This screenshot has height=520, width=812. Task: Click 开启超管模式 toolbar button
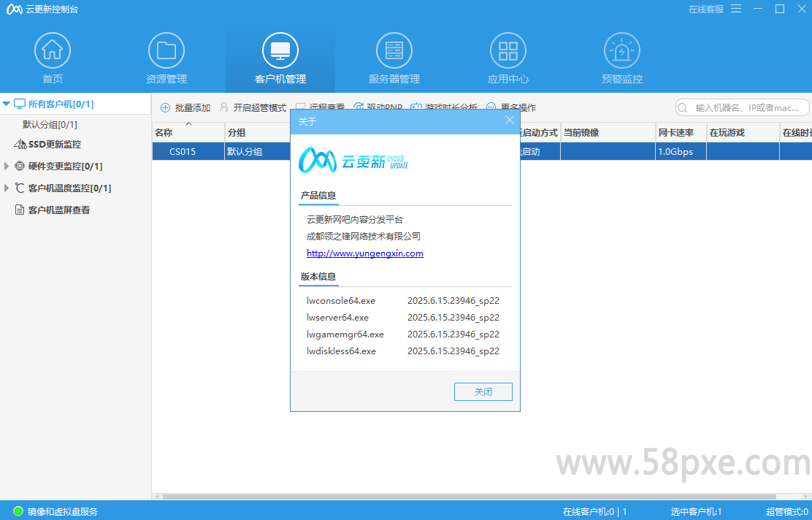pyautogui.click(x=253, y=108)
